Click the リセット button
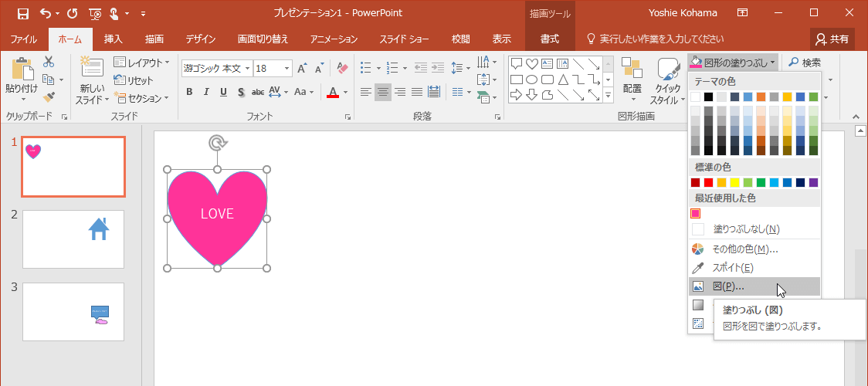 (134, 80)
